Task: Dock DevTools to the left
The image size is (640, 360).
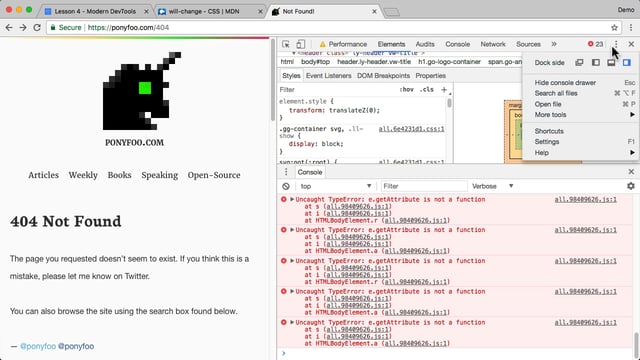Action: tap(596, 62)
